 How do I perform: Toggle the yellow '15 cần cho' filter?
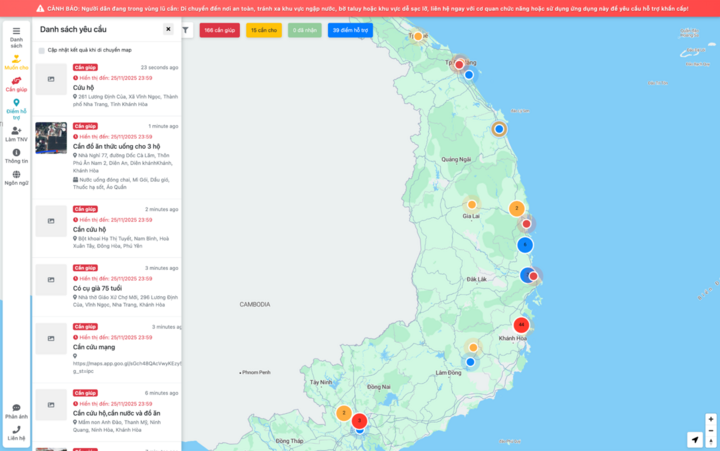click(264, 31)
